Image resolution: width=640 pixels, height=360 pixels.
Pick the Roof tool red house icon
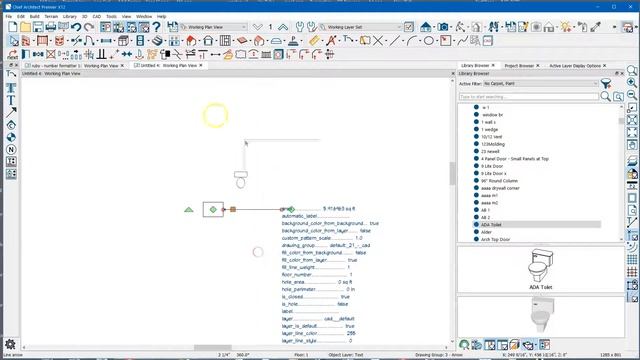point(191,41)
